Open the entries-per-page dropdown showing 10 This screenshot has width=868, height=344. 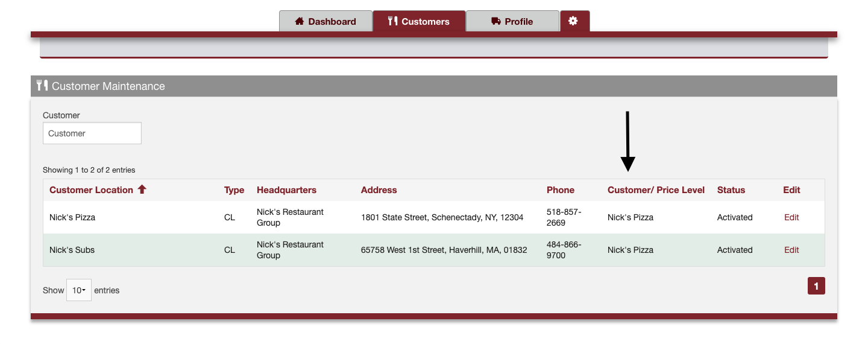tap(79, 290)
